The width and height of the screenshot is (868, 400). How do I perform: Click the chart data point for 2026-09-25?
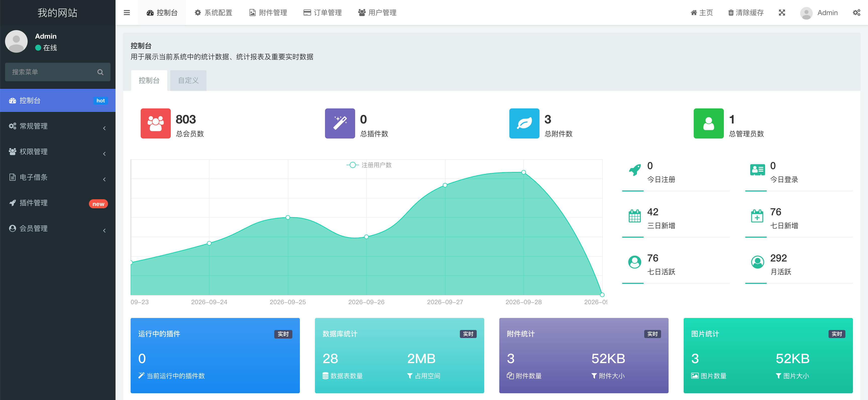[288, 218]
